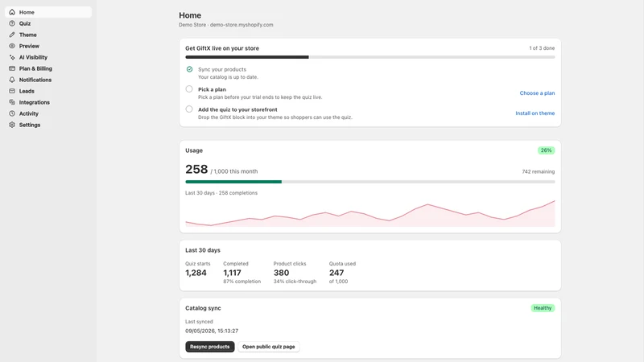Viewport: 644px width, 362px height.
Task: Click the Theme pencil icon
Action: (x=12, y=35)
